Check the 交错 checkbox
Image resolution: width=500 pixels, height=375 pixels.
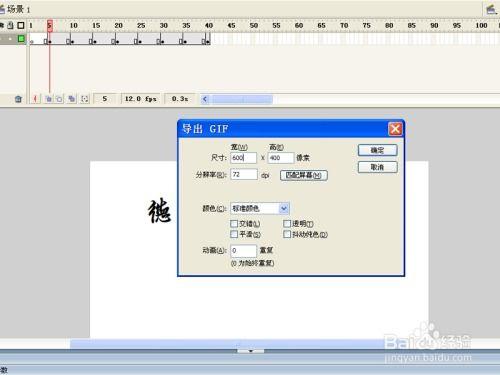234,224
